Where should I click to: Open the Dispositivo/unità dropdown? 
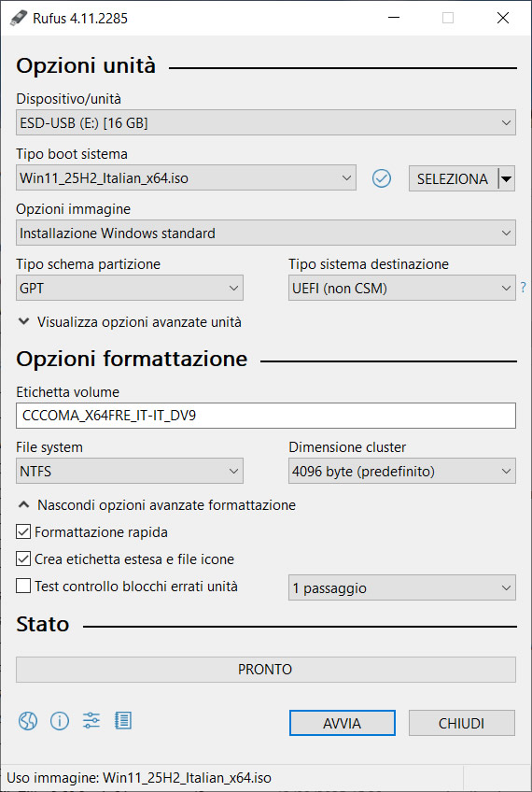[x=266, y=122]
